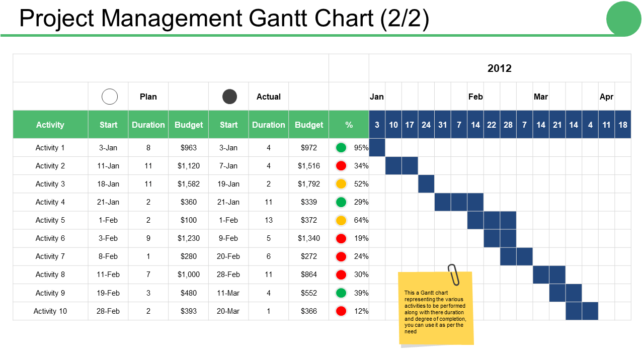This screenshot has width=644, height=362.
Task: Click the paperclip on the sticky note
Action: click(x=454, y=275)
